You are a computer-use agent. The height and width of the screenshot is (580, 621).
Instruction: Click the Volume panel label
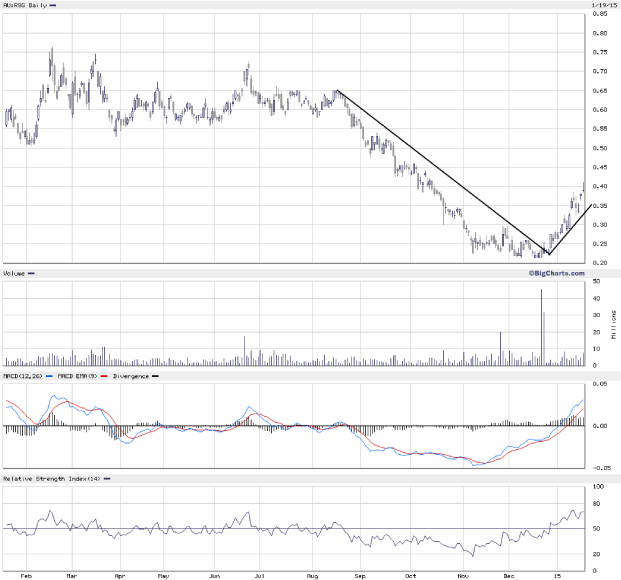tap(15, 273)
